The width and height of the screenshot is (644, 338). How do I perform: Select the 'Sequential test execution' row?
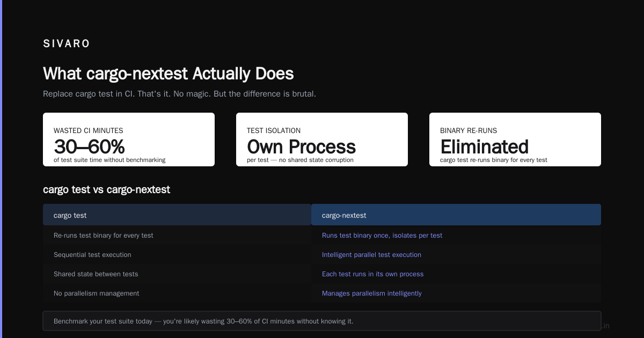click(177, 254)
